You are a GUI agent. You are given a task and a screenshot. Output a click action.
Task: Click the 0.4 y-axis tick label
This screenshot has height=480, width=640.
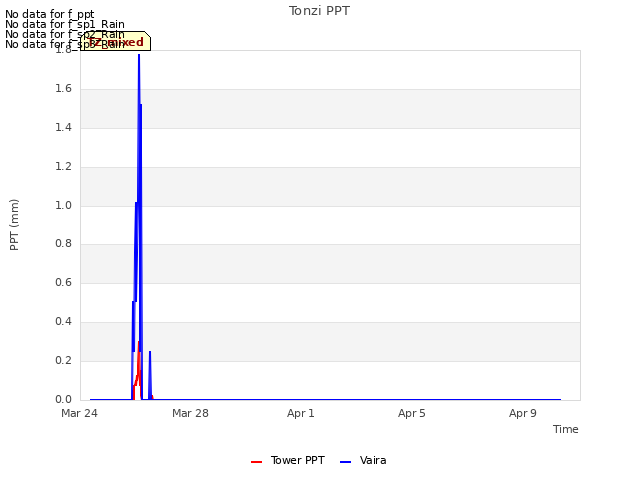63,321
